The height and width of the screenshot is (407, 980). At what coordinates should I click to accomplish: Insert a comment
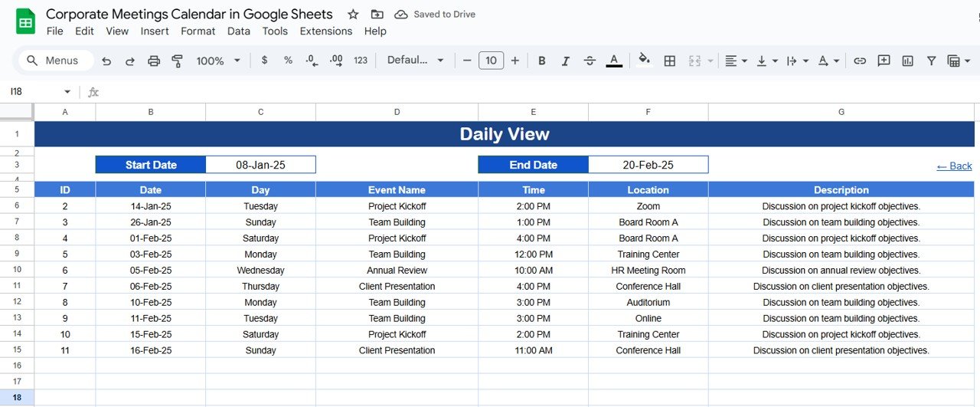click(884, 61)
